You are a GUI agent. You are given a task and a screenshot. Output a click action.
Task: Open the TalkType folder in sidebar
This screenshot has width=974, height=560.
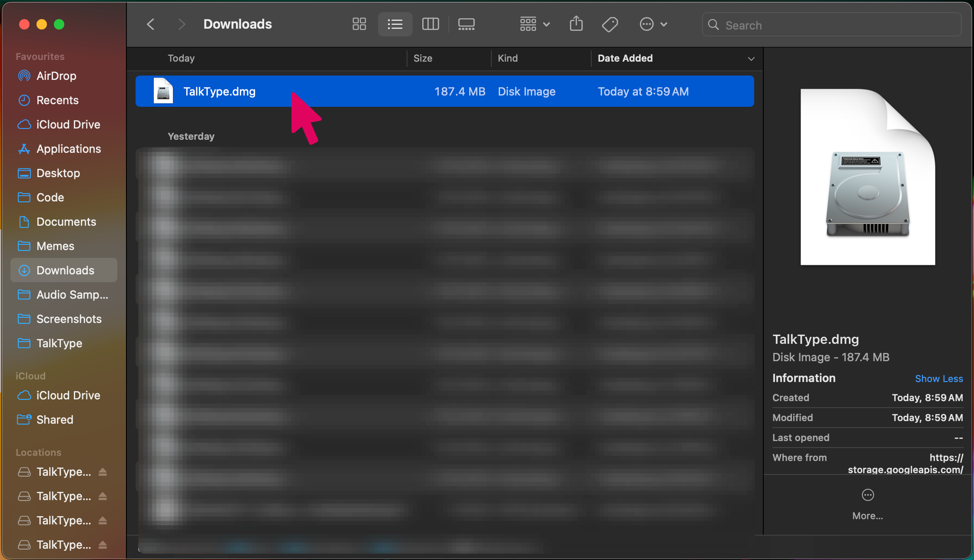click(x=64, y=343)
